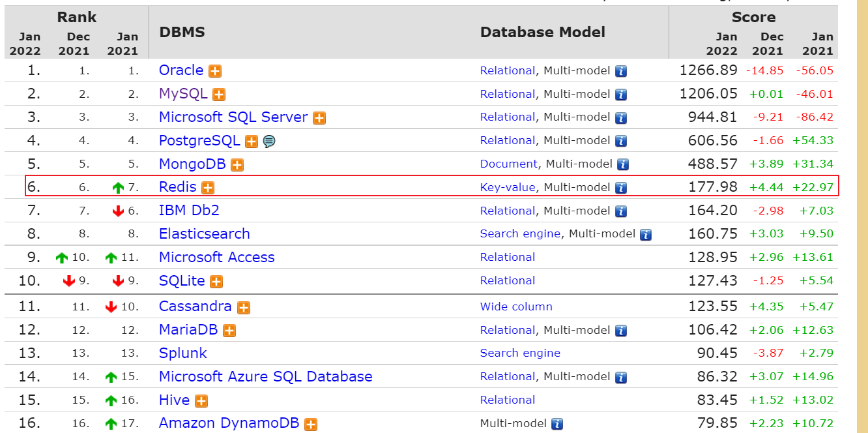Click the Score column header
The height and width of the screenshot is (433, 868).
click(x=753, y=17)
